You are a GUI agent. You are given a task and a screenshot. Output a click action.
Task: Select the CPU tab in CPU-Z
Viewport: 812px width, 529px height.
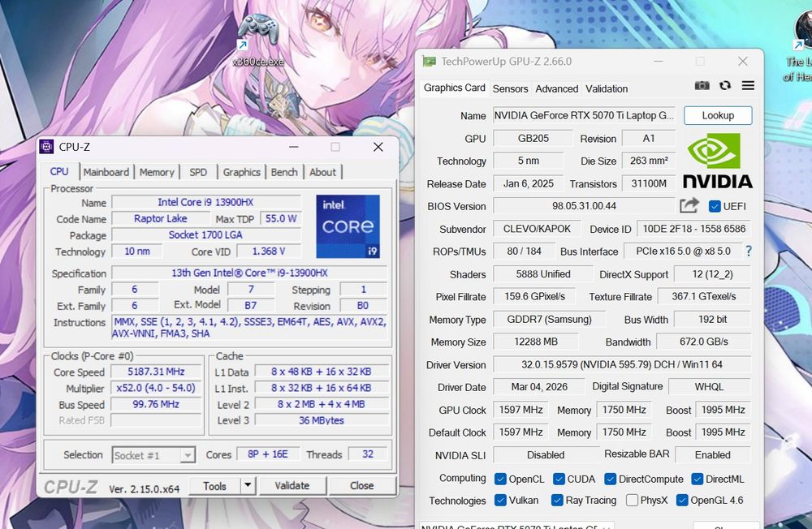coord(59,171)
